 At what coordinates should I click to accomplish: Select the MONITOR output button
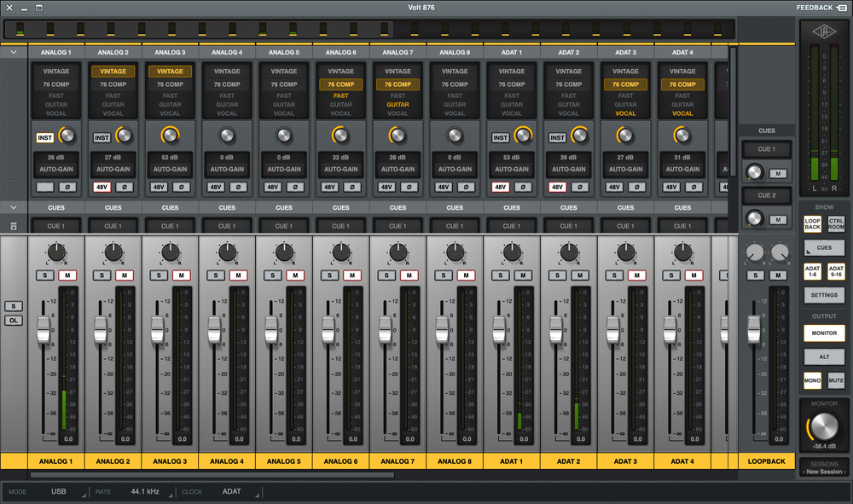pos(824,333)
